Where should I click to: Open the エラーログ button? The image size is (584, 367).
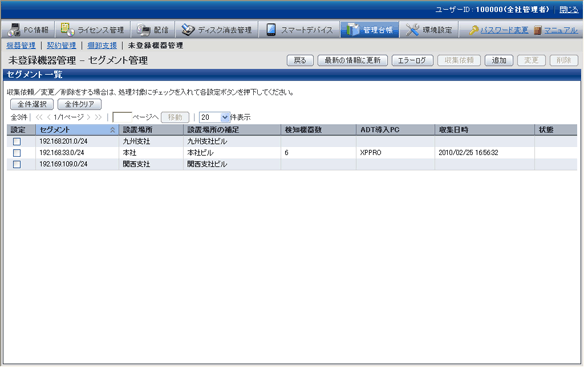(412, 60)
